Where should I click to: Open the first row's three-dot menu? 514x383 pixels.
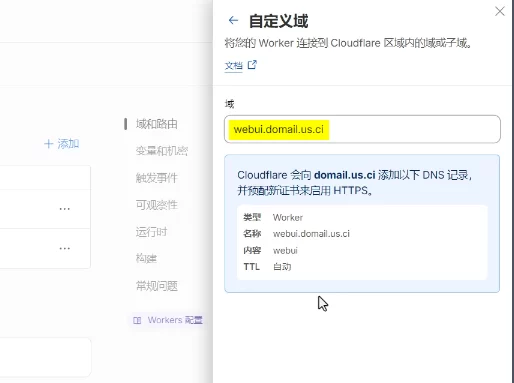[65, 209]
